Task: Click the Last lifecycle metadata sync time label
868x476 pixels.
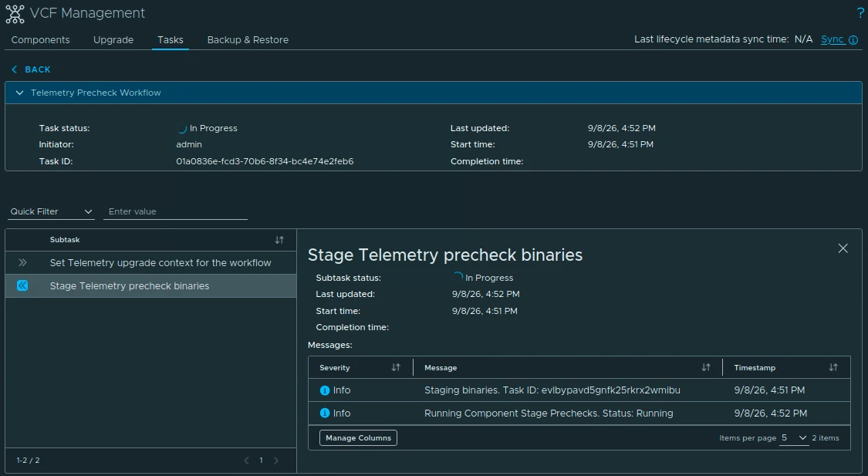Action: 711,39
